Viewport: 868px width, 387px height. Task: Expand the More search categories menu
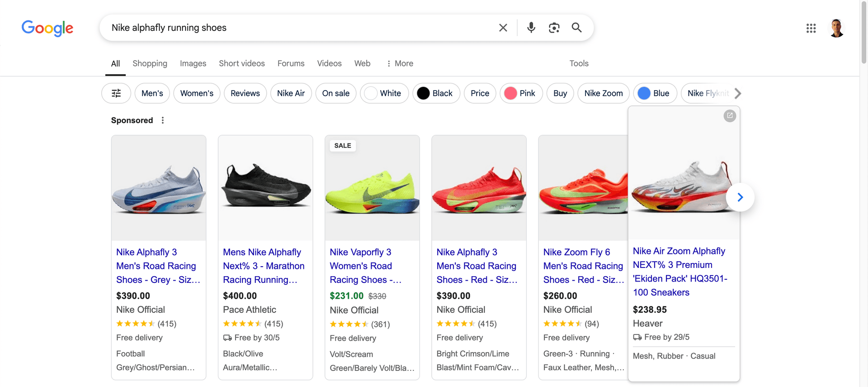coord(400,63)
